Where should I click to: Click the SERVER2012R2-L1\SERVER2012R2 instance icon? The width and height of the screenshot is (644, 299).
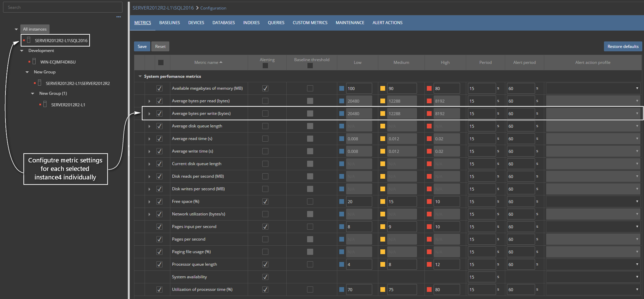point(39,83)
